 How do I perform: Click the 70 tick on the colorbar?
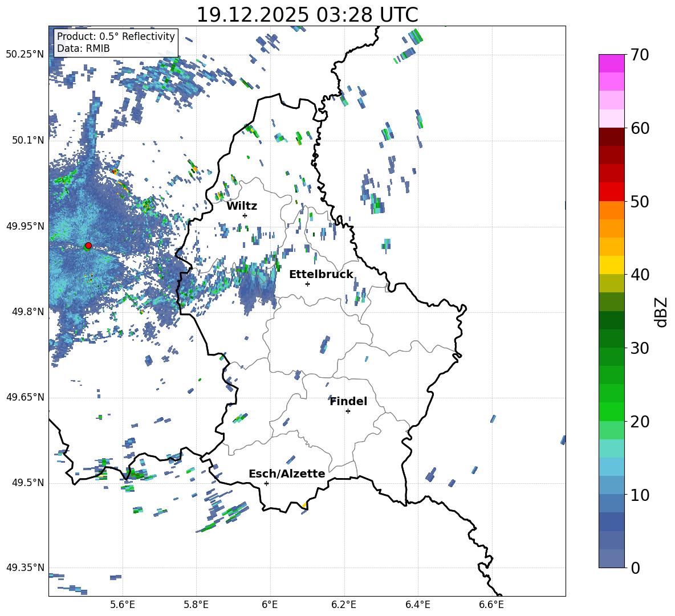click(640, 55)
